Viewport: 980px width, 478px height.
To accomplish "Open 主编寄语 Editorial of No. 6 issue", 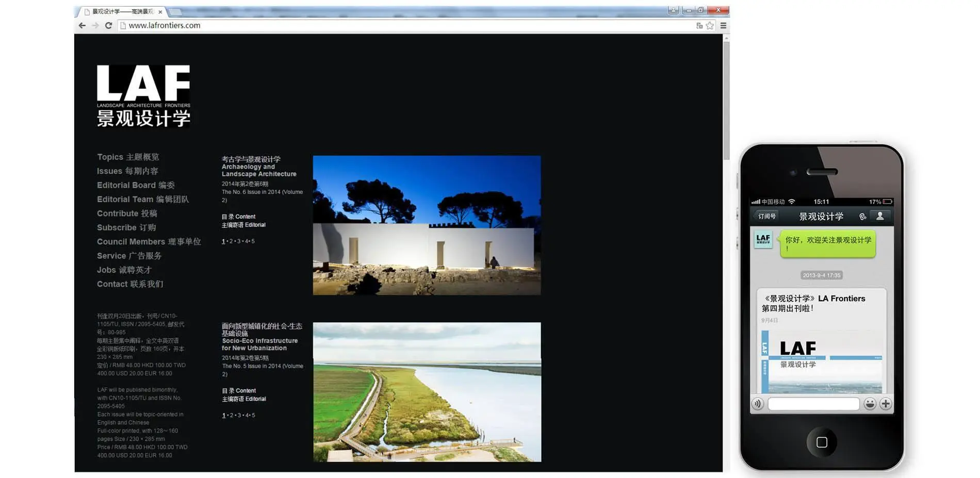I will pos(243,225).
